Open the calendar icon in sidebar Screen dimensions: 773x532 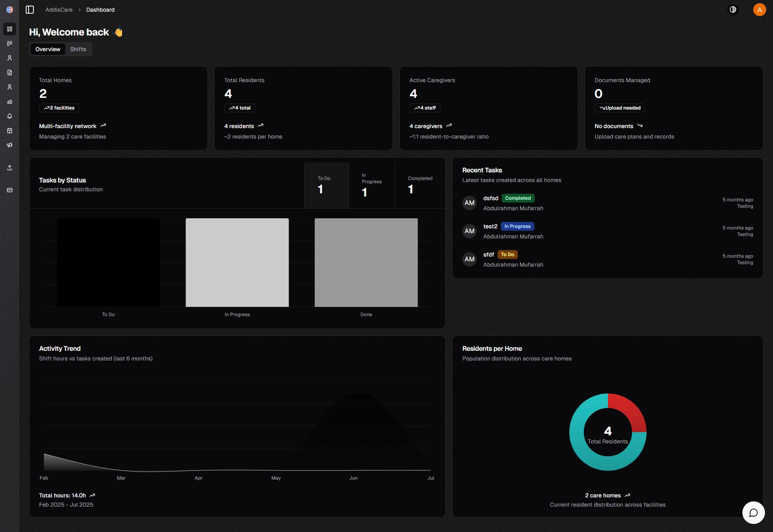click(10, 130)
